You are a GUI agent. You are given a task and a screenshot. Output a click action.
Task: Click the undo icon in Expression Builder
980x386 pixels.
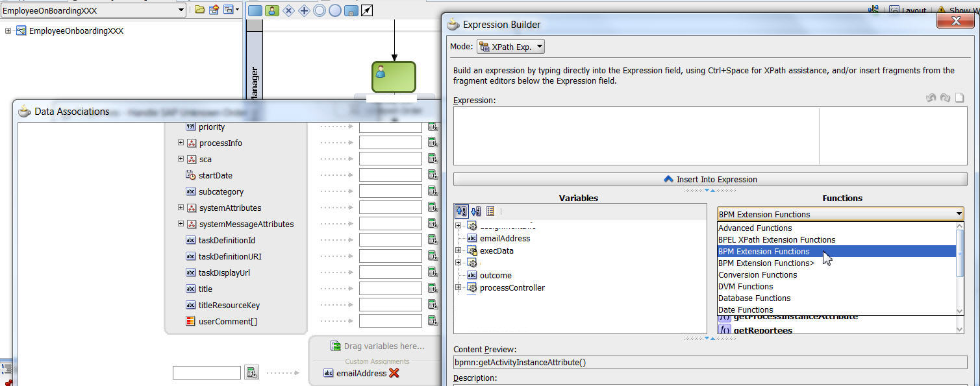[x=931, y=97]
